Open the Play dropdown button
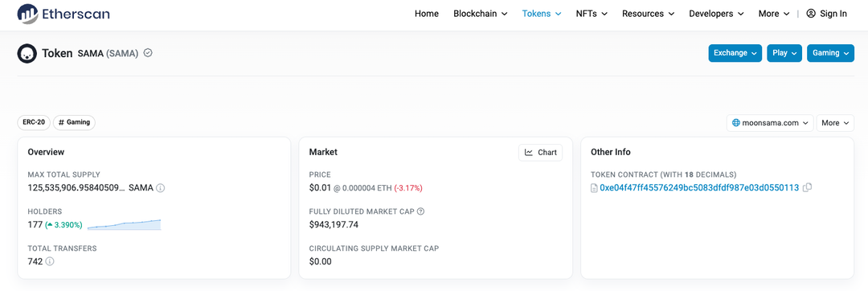Viewport: 868px width, 291px height. coord(784,53)
